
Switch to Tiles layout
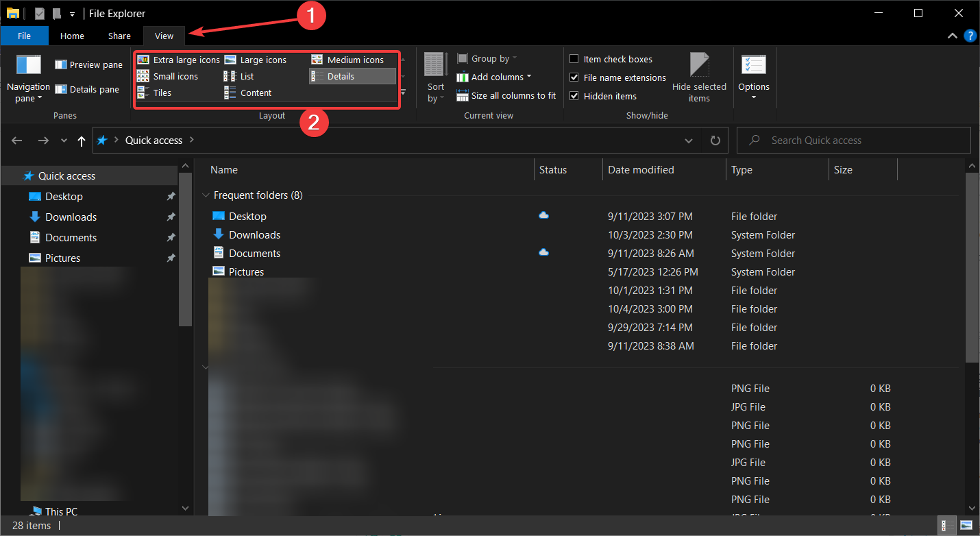(x=154, y=93)
